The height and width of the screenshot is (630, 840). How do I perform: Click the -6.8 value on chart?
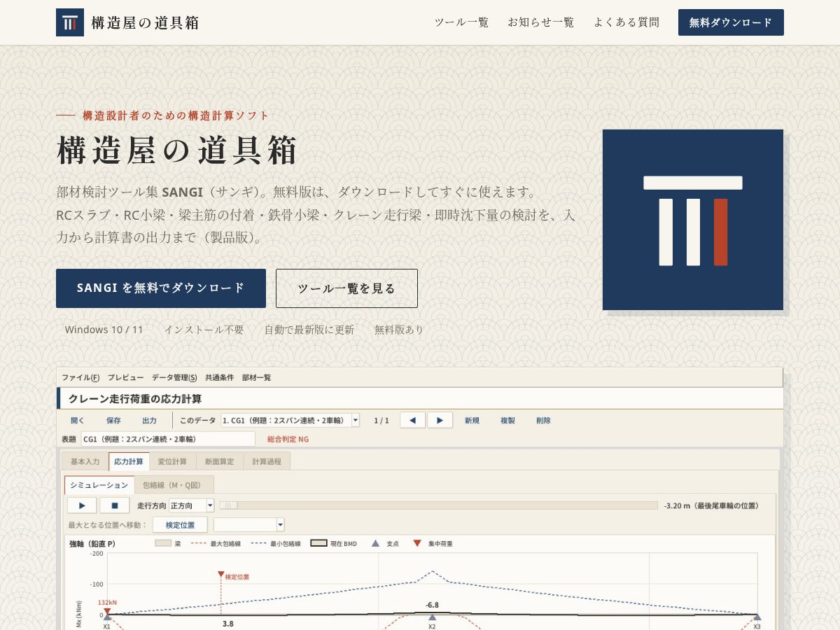pyautogui.click(x=432, y=605)
